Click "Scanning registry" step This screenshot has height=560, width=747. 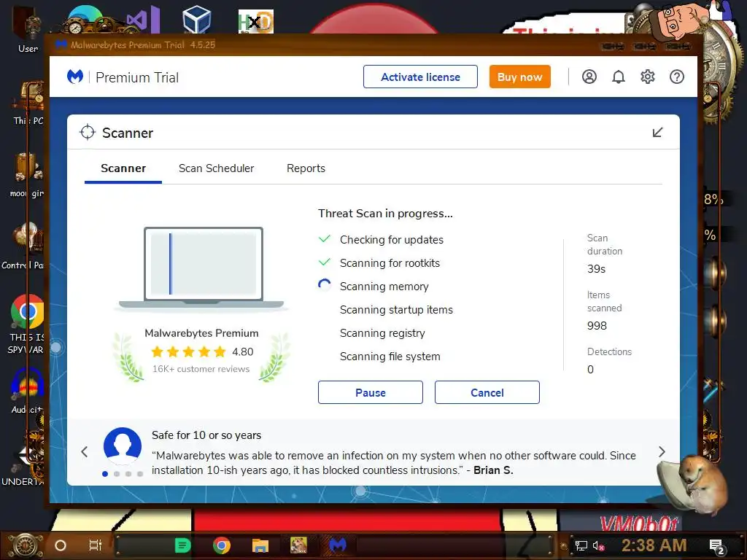click(x=382, y=333)
